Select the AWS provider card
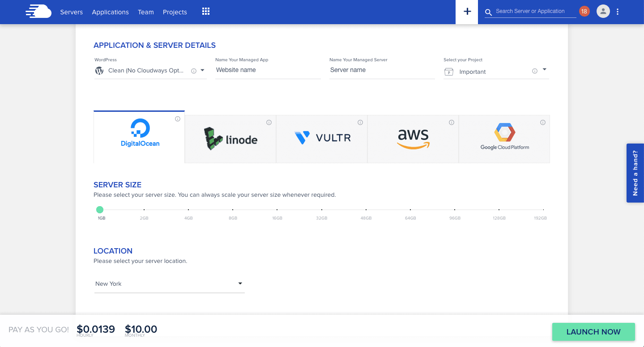Viewport: 644px width, 347px height. [x=413, y=138]
